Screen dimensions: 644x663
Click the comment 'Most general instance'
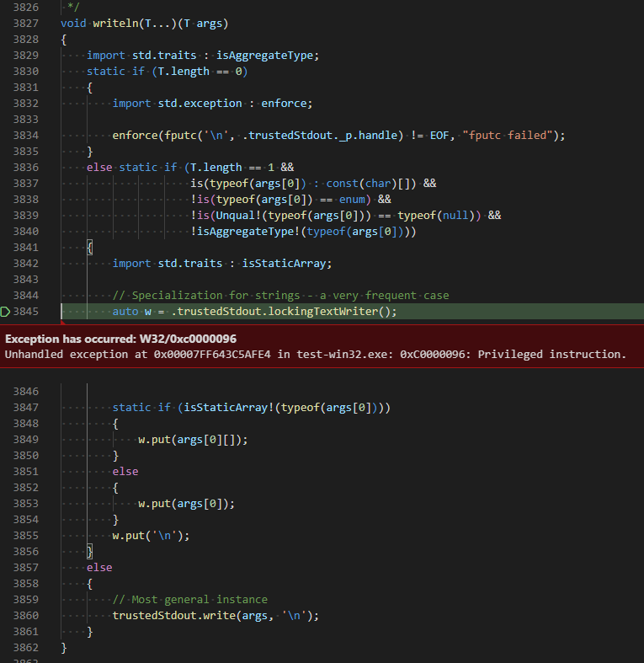click(200, 600)
